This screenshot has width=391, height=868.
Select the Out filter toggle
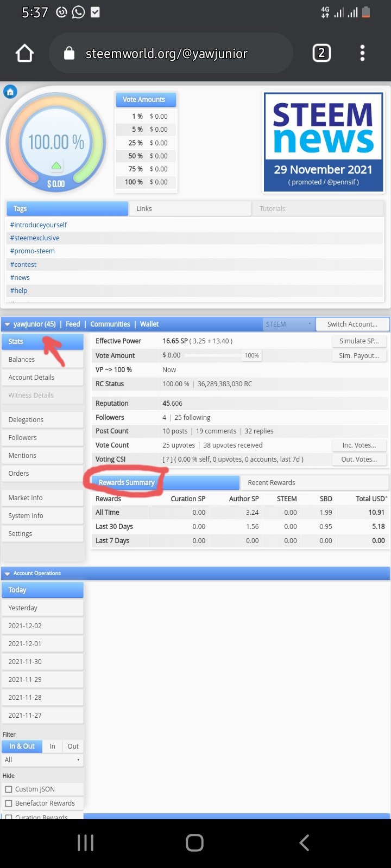click(73, 746)
